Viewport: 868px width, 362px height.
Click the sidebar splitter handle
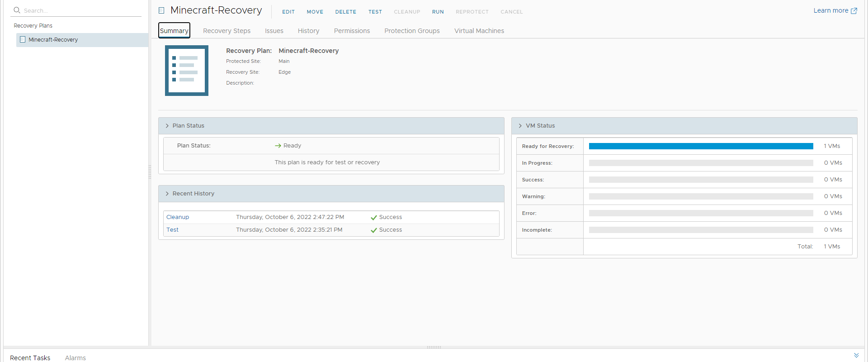tap(150, 172)
